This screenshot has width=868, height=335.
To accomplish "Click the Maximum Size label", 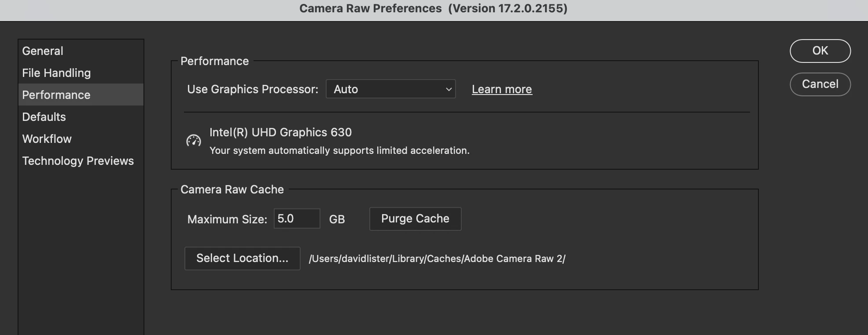I will (227, 219).
